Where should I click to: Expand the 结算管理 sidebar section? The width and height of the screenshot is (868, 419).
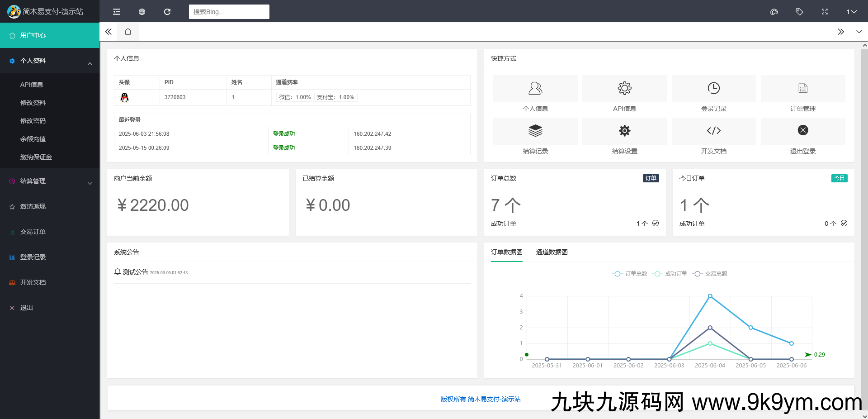[50, 181]
